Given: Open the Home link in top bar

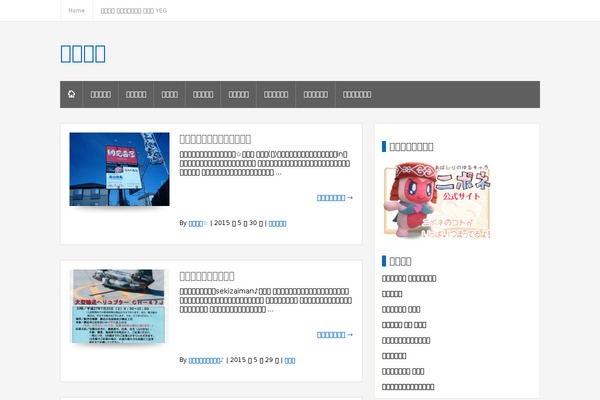Looking at the screenshot, I should [77, 11].
